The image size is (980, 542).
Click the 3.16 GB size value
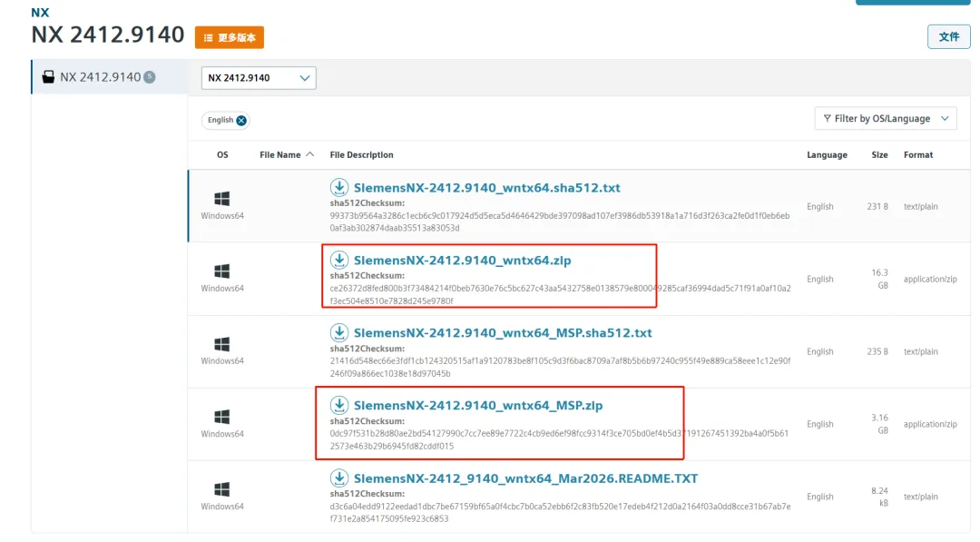tap(879, 424)
